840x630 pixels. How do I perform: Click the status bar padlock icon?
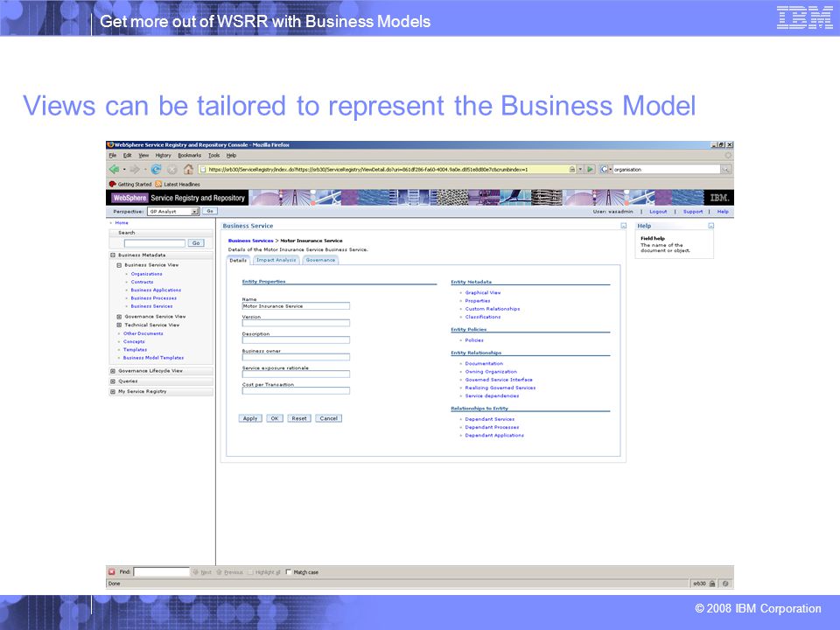tap(712, 584)
